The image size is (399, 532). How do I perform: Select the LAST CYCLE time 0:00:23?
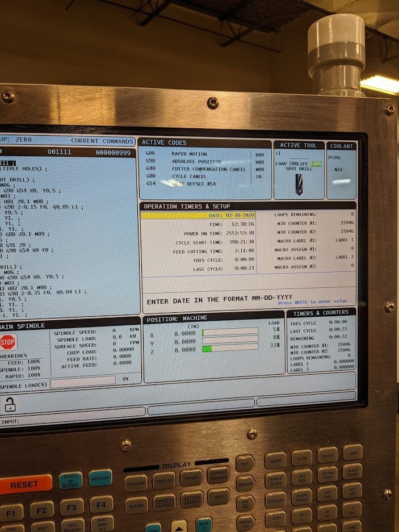244,269
